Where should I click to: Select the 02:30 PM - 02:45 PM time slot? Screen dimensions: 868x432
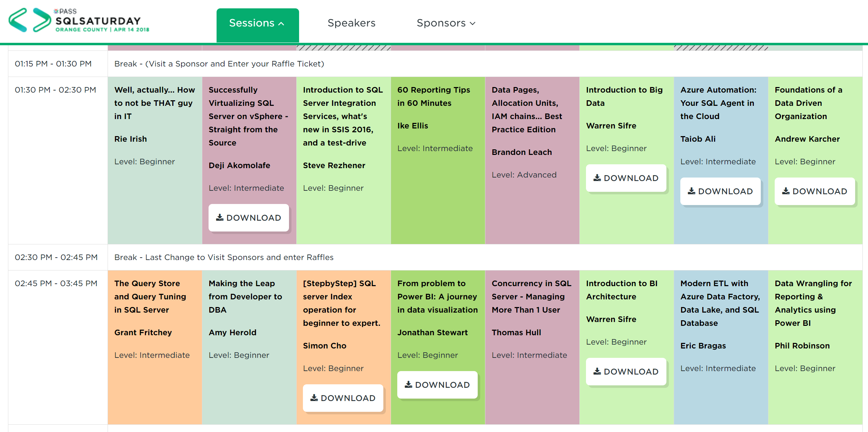56,257
